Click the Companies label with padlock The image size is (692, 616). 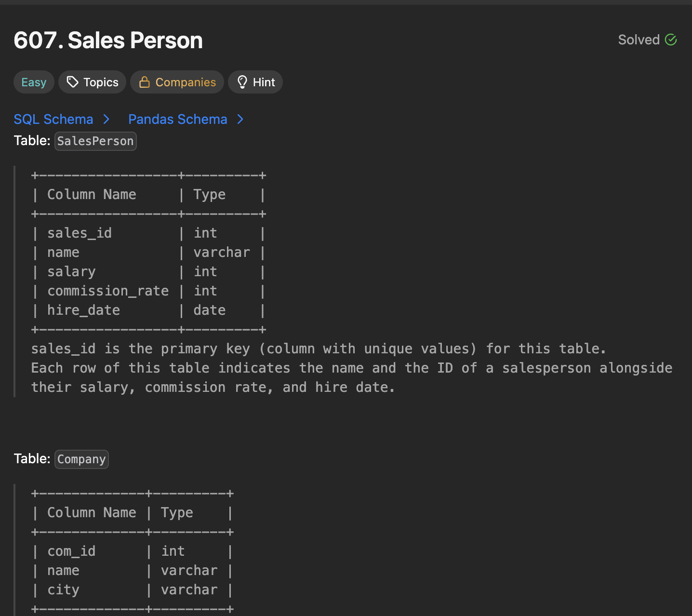pos(177,82)
